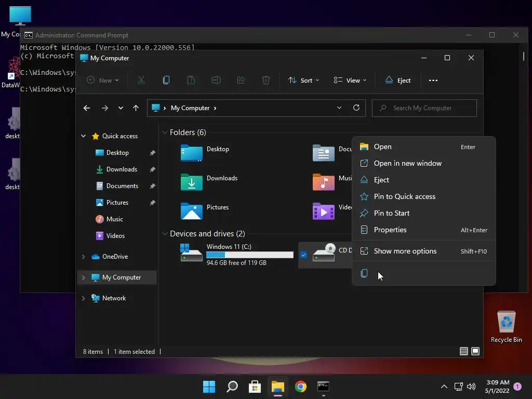Screen dimensions: 532x399
Task: Select the Videos folder icon in Folders
Action: 323,211
